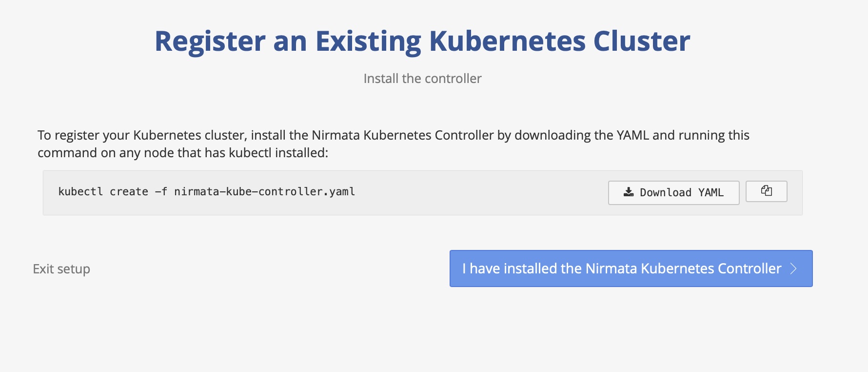This screenshot has width=868, height=372.
Task: Click the word YAML on the download button
Action: (x=711, y=192)
